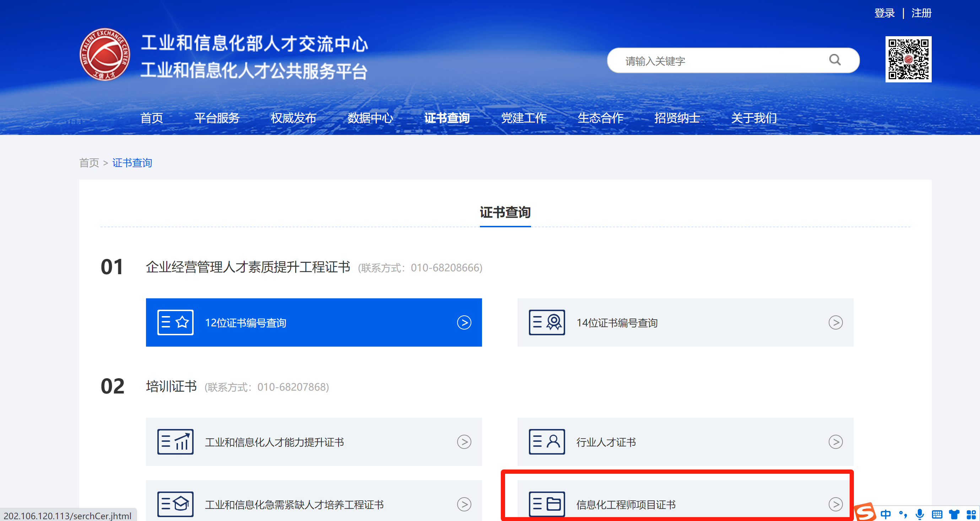Click the arrow on 人才能力提升证书 card

[x=464, y=442]
